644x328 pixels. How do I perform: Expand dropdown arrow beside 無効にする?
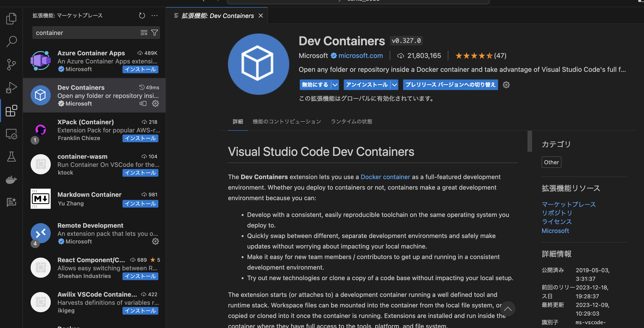[x=335, y=85]
